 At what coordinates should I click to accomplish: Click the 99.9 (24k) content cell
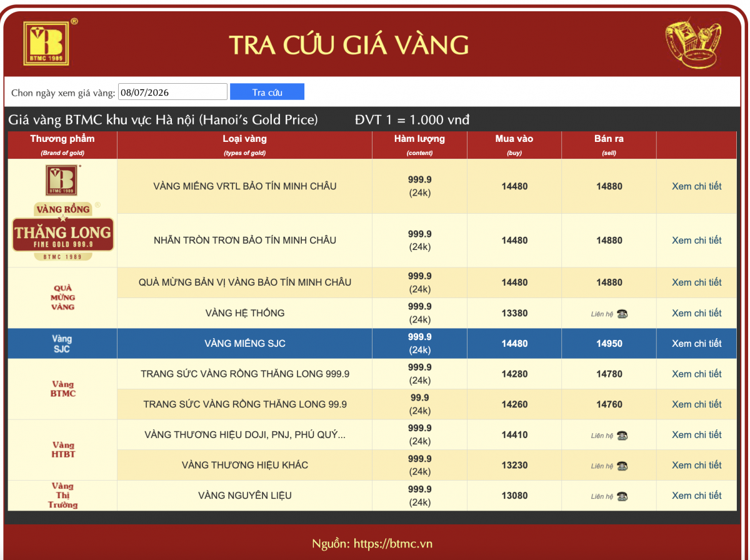419,404
